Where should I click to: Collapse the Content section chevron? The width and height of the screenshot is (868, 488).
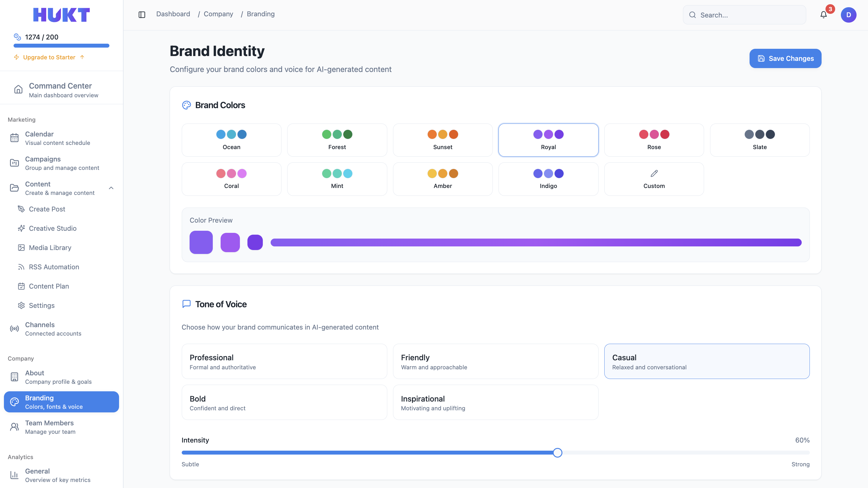[111, 188]
